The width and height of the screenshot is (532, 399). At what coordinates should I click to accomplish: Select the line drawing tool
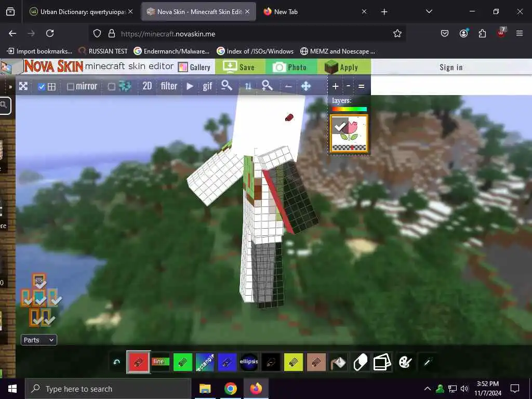point(161,362)
